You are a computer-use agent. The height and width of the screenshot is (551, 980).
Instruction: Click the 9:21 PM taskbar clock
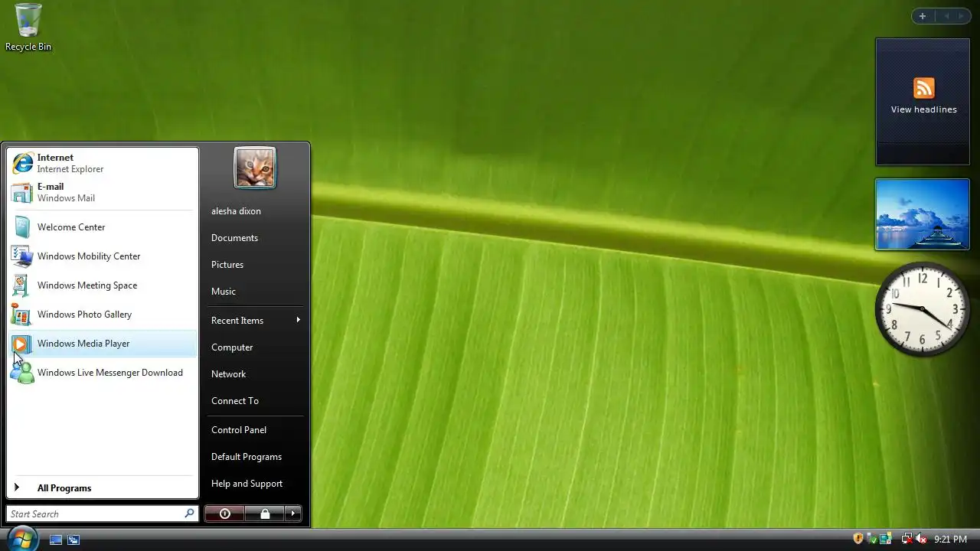tap(950, 540)
